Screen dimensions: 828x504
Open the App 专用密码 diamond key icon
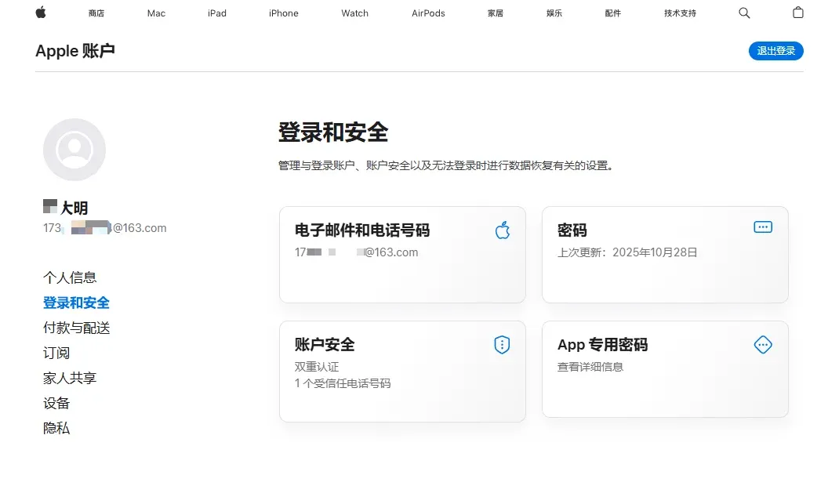tap(763, 344)
